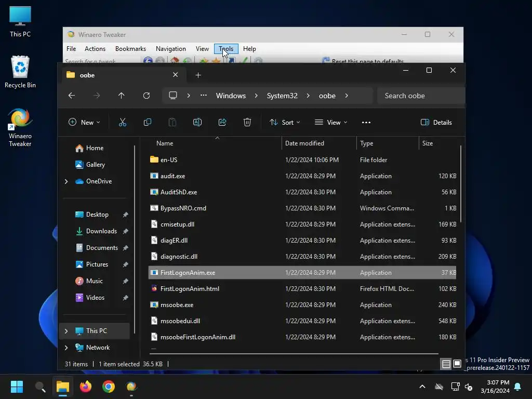
Task: Click the Search oobe field
Action: pyautogui.click(x=421, y=96)
